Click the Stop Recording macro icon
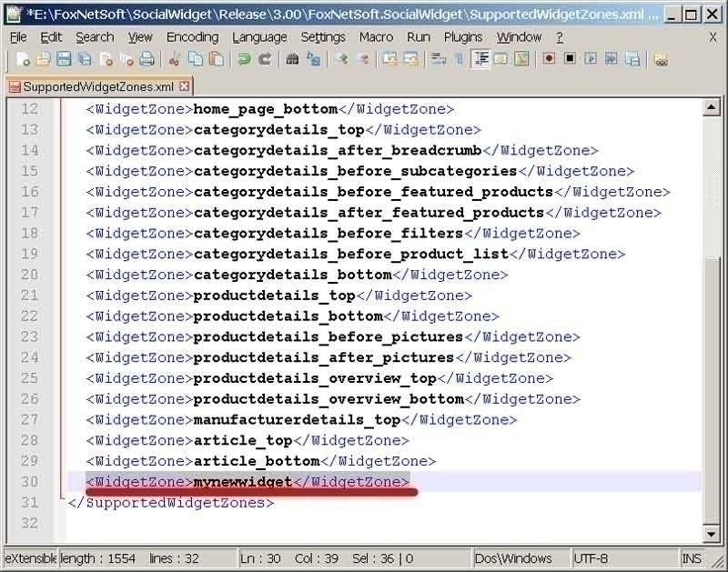 [x=571, y=59]
